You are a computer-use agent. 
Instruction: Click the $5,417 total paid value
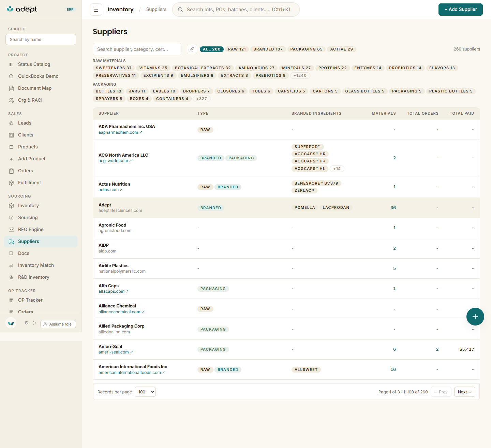(467, 349)
